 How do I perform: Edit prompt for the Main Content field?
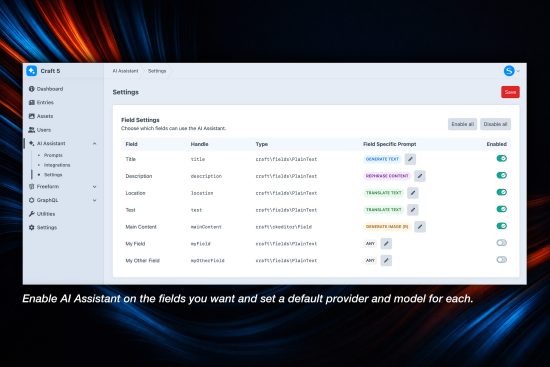[x=420, y=227]
